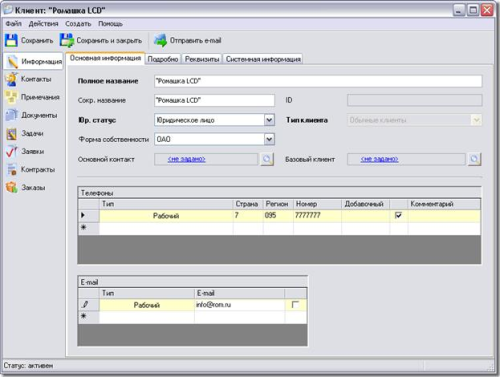Open the Заказы sidebar icon
The width and height of the screenshot is (500, 377).
click(x=12, y=188)
